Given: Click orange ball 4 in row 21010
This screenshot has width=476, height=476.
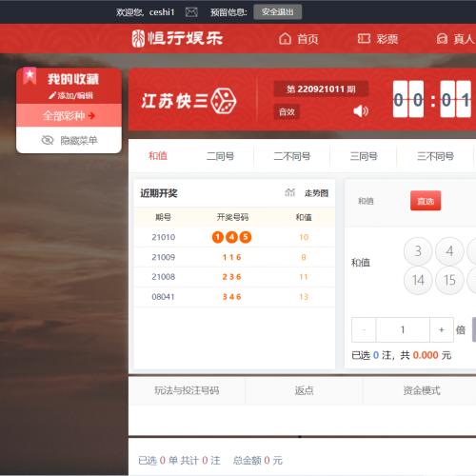Looking at the screenshot, I should (231, 237).
